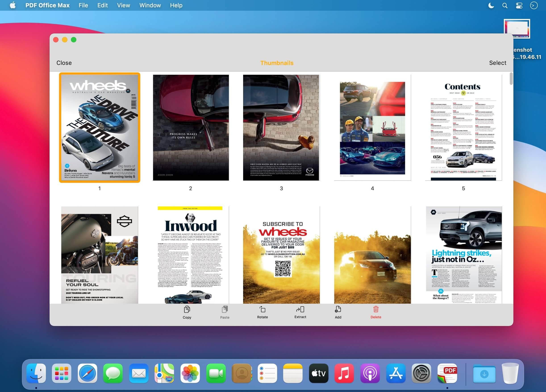
Task: Click the vertical scrollbar of thumbnails
Action: pyautogui.click(x=511, y=79)
